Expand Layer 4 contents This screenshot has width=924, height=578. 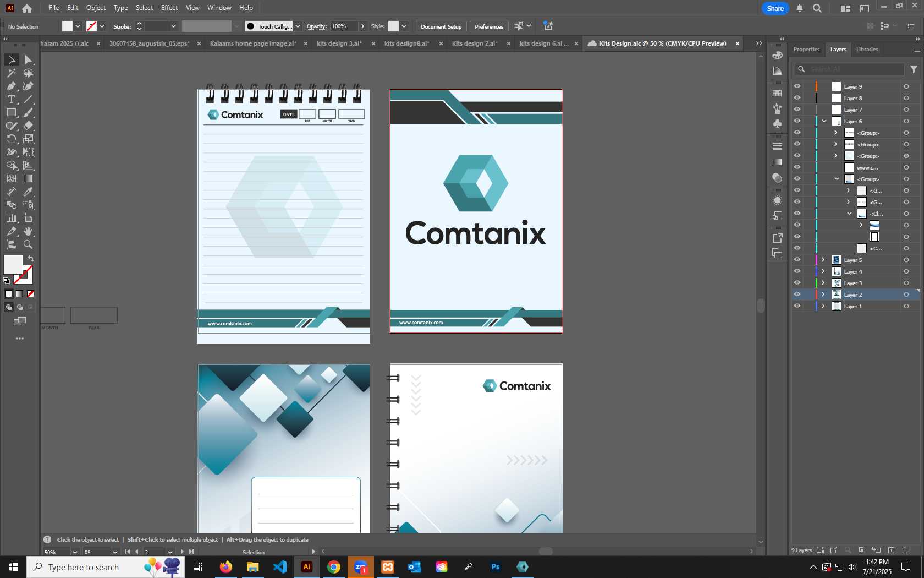coord(823,271)
